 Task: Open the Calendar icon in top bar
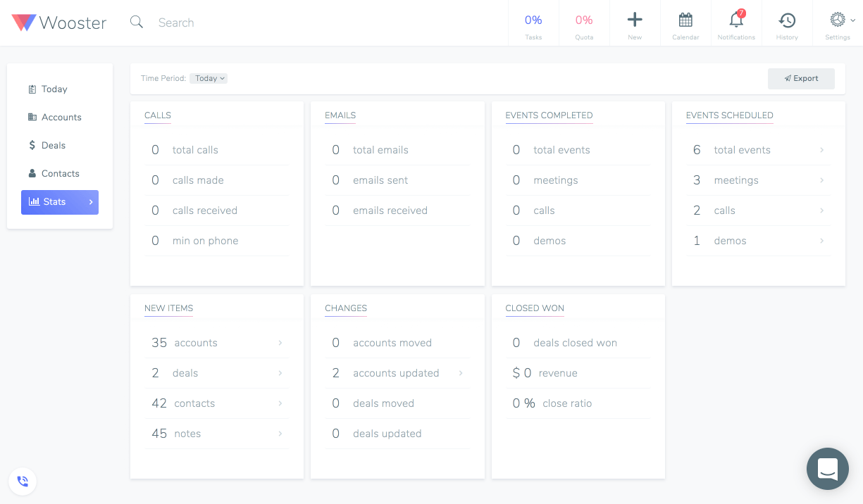[x=685, y=20]
